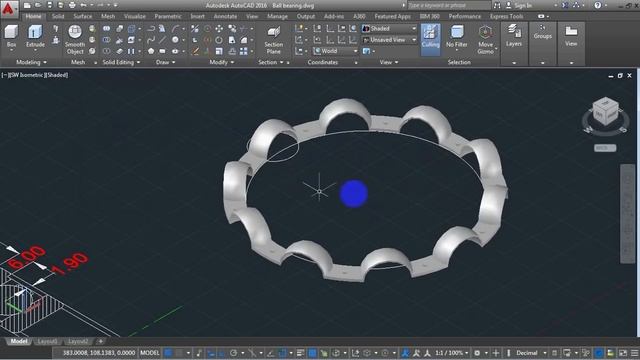Expand the Solid Editing panel
640x360 pixels.
[x=121, y=62]
